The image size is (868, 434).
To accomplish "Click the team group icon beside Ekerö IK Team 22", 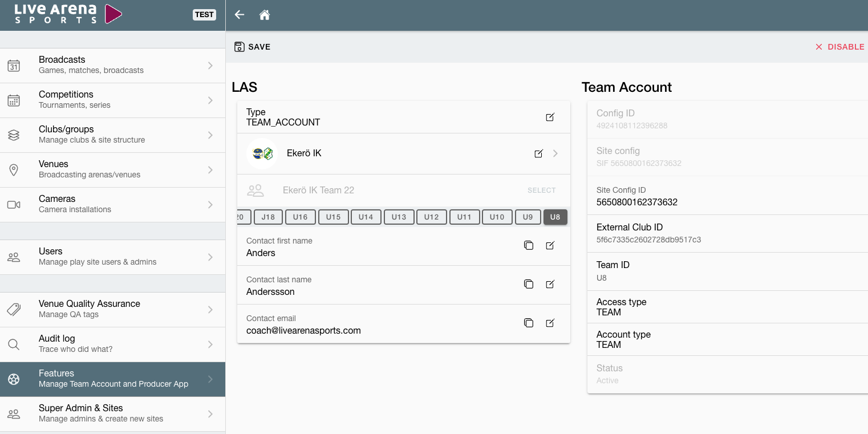I will coord(255,190).
